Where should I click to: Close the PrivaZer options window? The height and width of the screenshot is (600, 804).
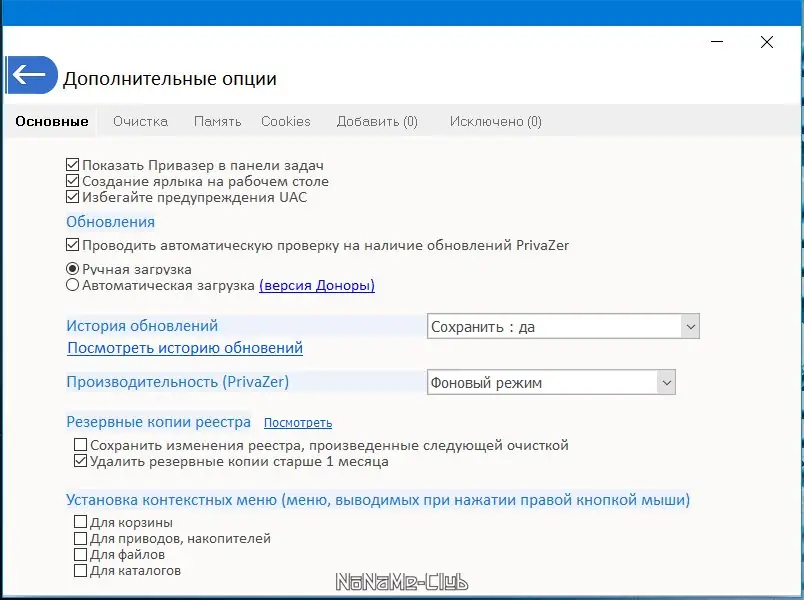click(x=767, y=42)
